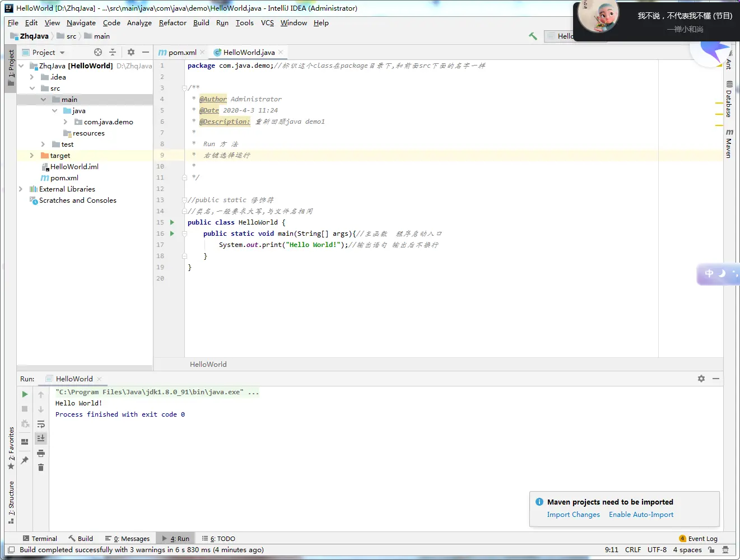Clear console output with trash icon

41,467
